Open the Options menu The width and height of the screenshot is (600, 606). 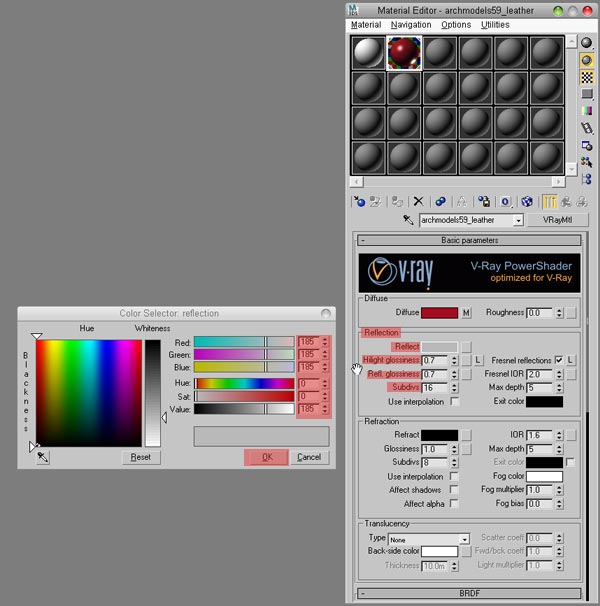pyautogui.click(x=456, y=25)
